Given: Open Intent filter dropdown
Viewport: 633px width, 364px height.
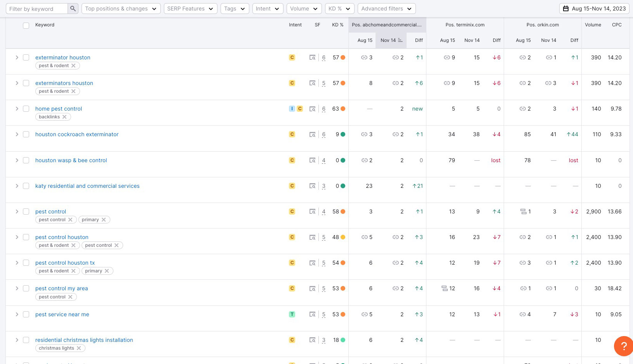Looking at the screenshot, I should [268, 9].
